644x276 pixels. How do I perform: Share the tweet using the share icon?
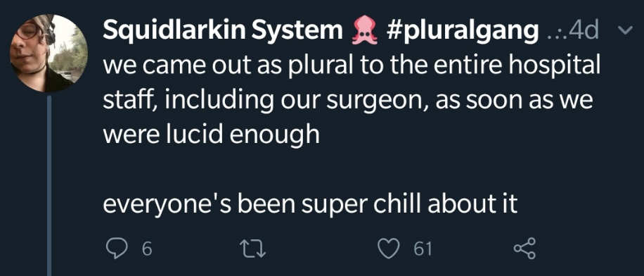(525, 249)
